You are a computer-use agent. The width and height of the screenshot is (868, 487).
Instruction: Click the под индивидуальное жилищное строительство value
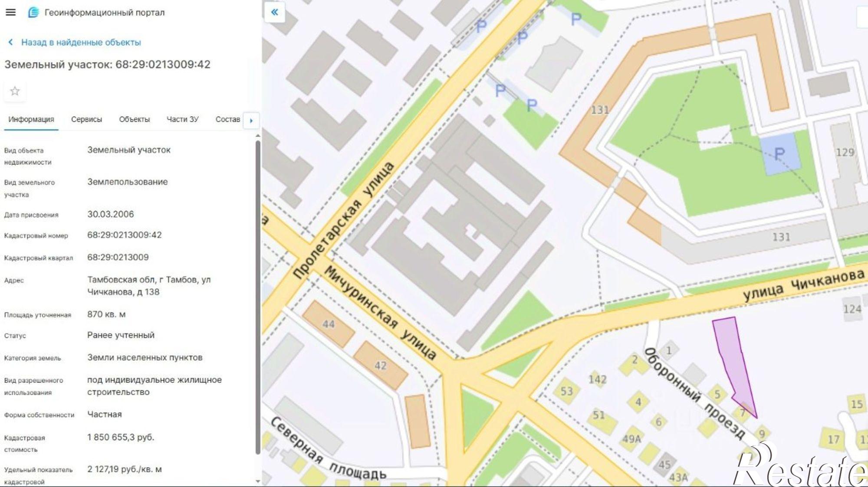point(155,386)
